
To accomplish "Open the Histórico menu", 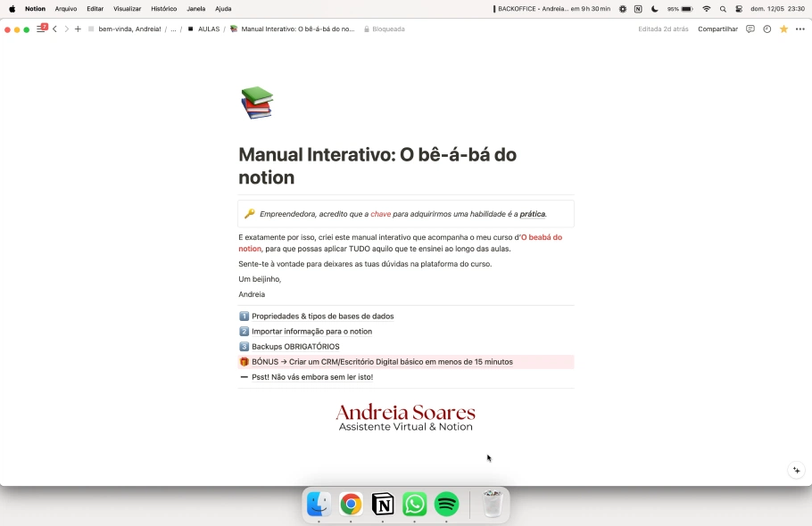I will 163,9.
